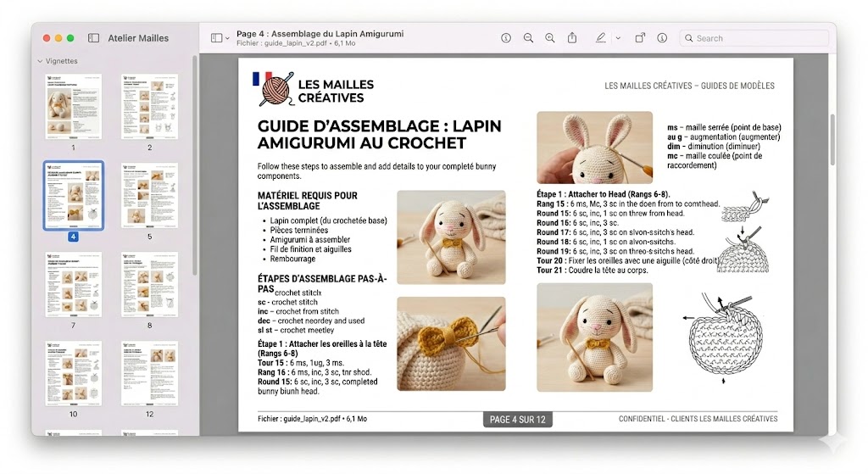Click the Rotate page icon
This screenshot has width=868, height=474.
pyautogui.click(x=640, y=38)
